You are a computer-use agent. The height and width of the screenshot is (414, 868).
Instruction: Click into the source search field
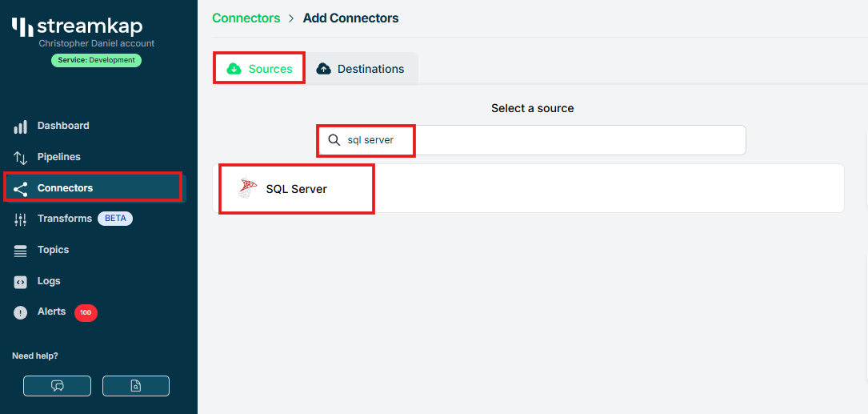531,140
